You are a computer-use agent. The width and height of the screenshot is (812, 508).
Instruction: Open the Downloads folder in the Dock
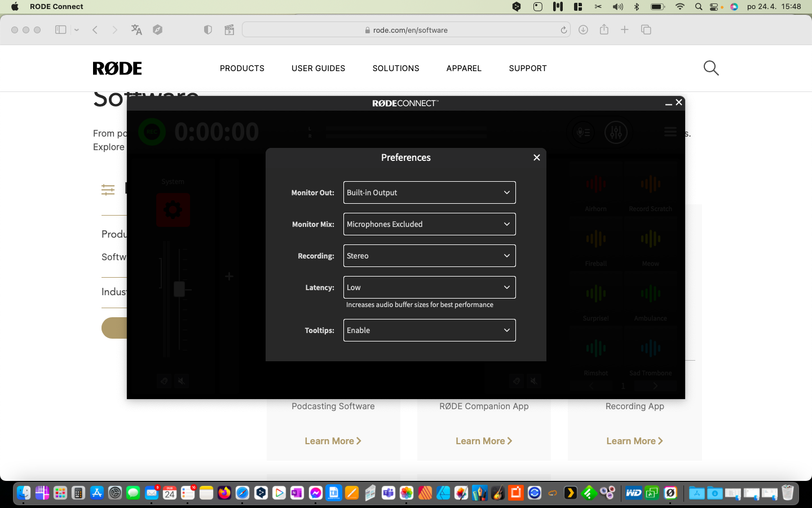pyautogui.click(x=715, y=493)
